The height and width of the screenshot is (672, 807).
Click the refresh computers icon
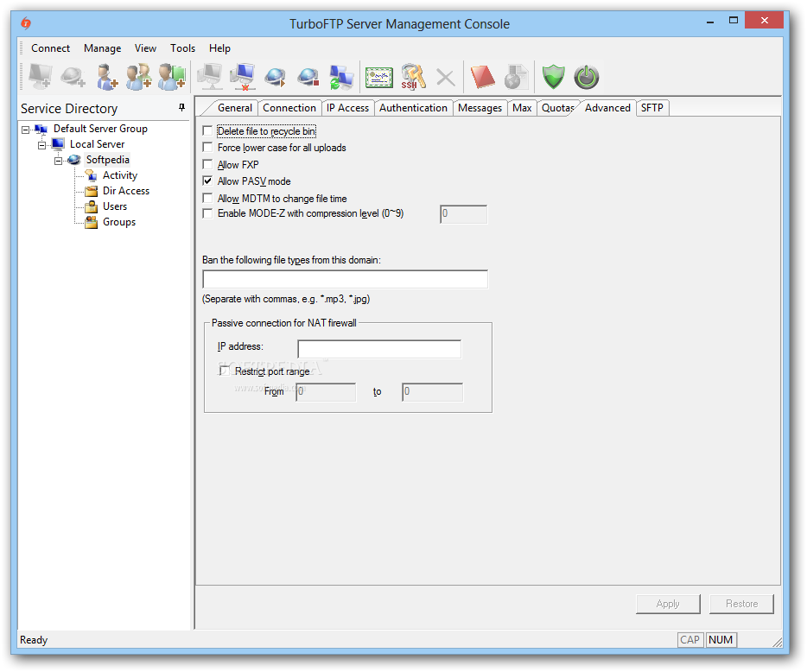click(341, 77)
